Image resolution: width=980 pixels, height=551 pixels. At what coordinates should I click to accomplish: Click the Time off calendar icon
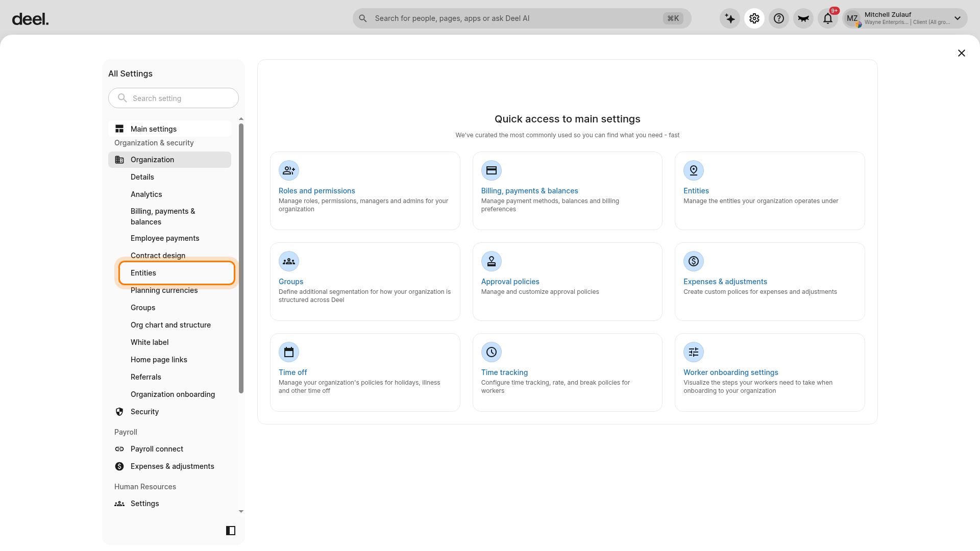pos(289,352)
